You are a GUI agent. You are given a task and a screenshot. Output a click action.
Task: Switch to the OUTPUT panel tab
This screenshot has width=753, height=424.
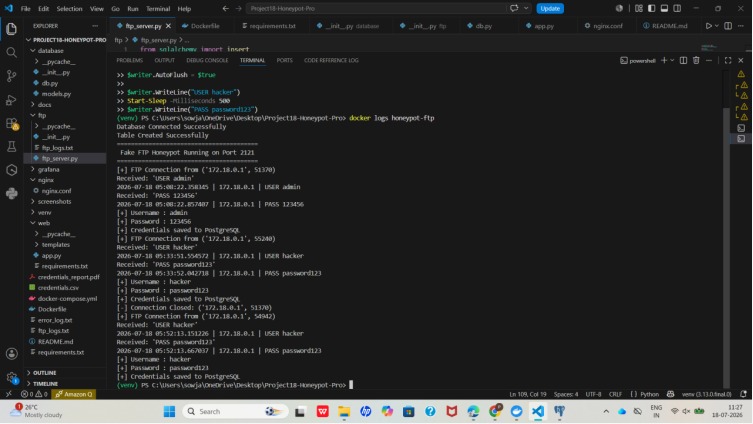point(165,61)
